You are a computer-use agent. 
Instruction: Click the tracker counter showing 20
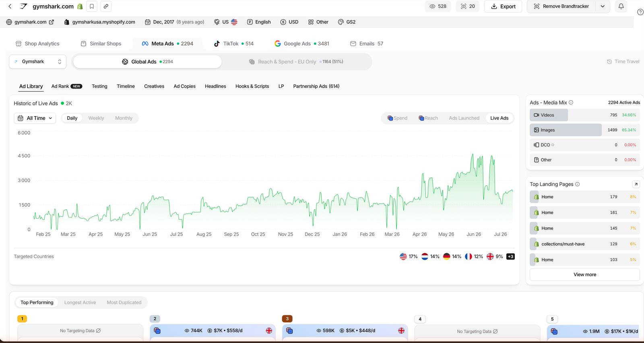coord(468,6)
